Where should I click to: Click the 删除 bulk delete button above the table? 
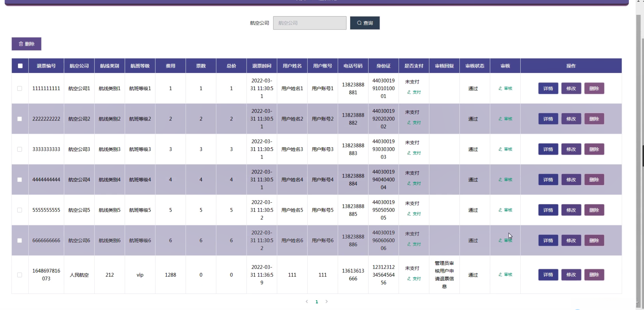click(27, 44)
